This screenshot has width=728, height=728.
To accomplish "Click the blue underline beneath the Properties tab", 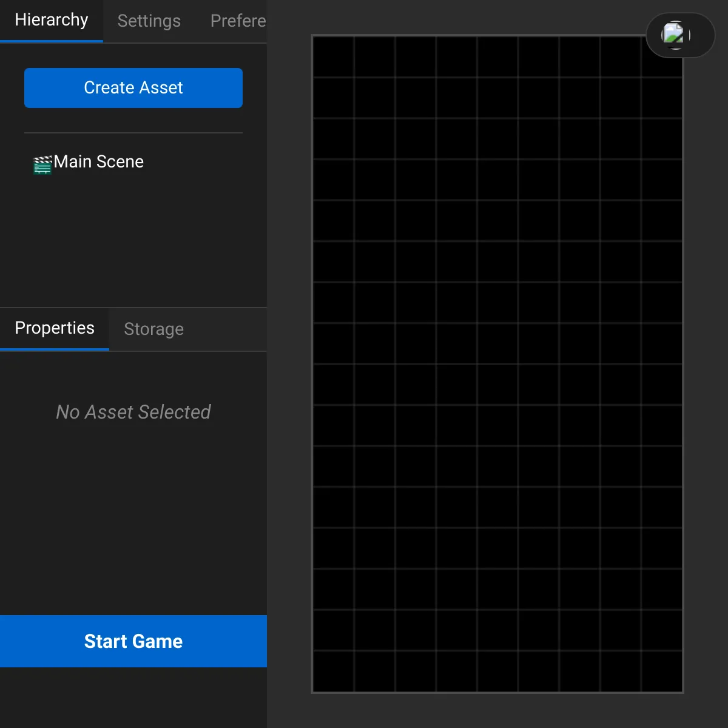I will 54,349.
